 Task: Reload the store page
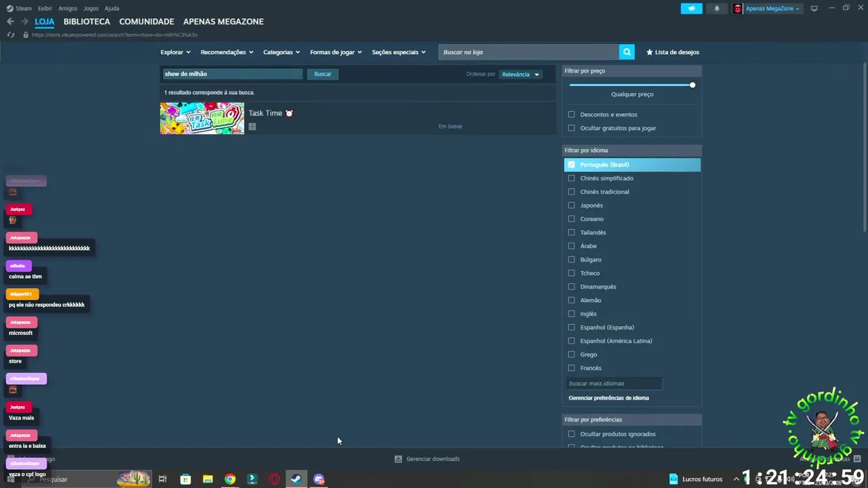tap(10, 35)
